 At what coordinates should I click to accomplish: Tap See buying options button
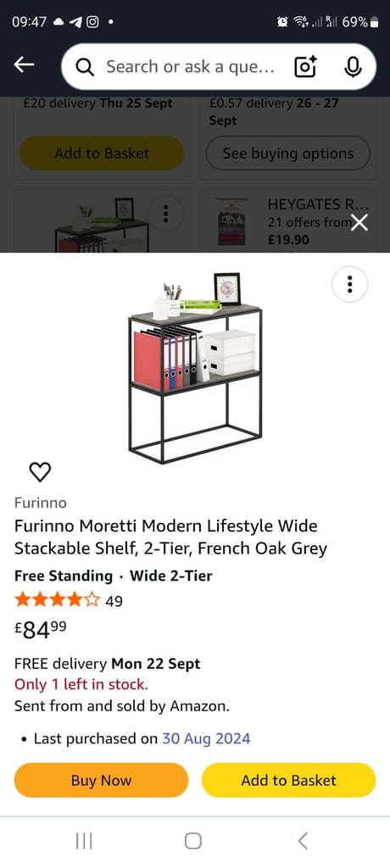pyautogui.click(x=287, y=153)
